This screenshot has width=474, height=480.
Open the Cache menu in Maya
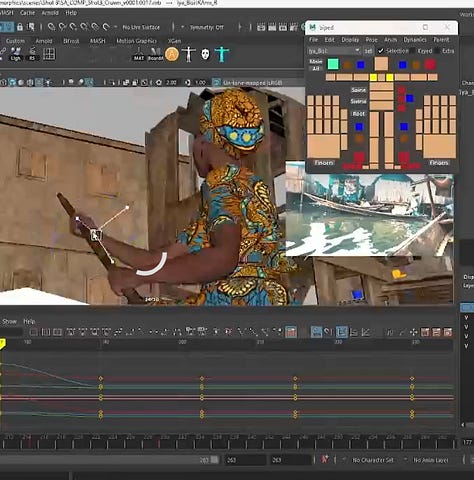tap(27, 13)
